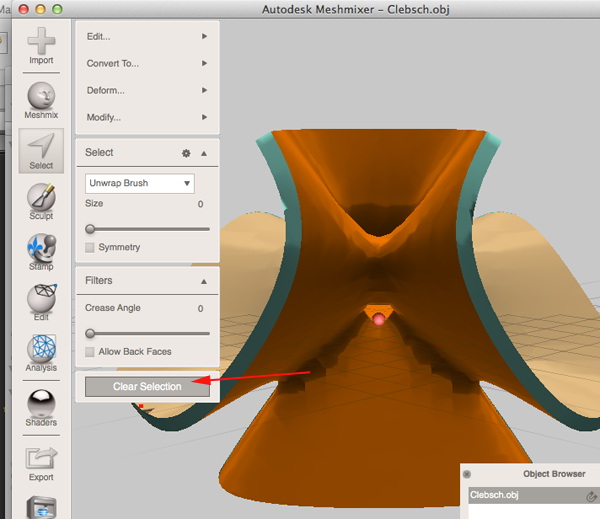Open the Convert To... submenu

147,63
